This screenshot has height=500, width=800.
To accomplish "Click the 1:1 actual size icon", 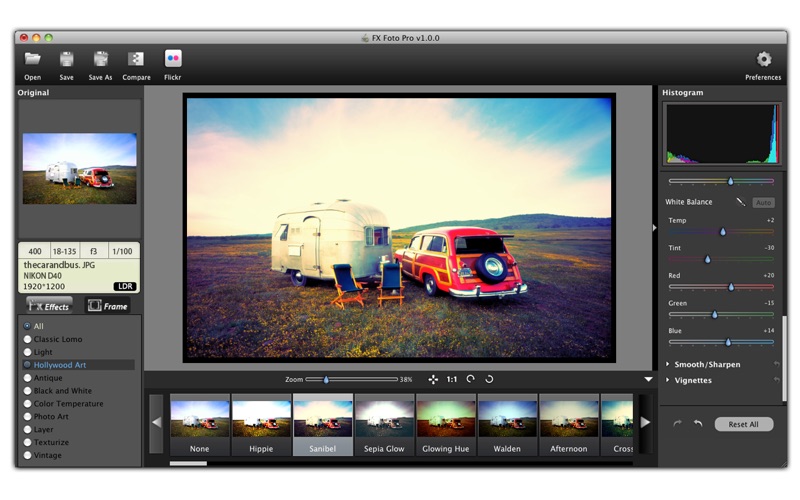I will (x=452, y=379).
